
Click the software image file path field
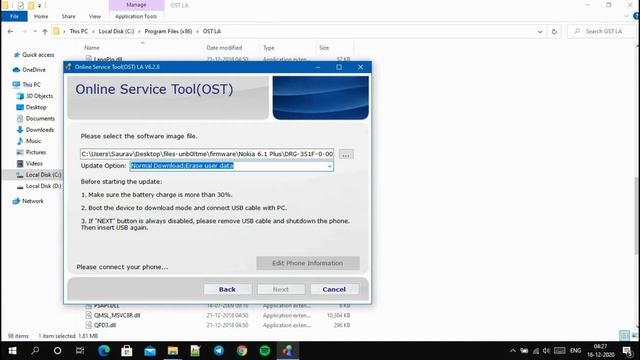tap(207, 154)
